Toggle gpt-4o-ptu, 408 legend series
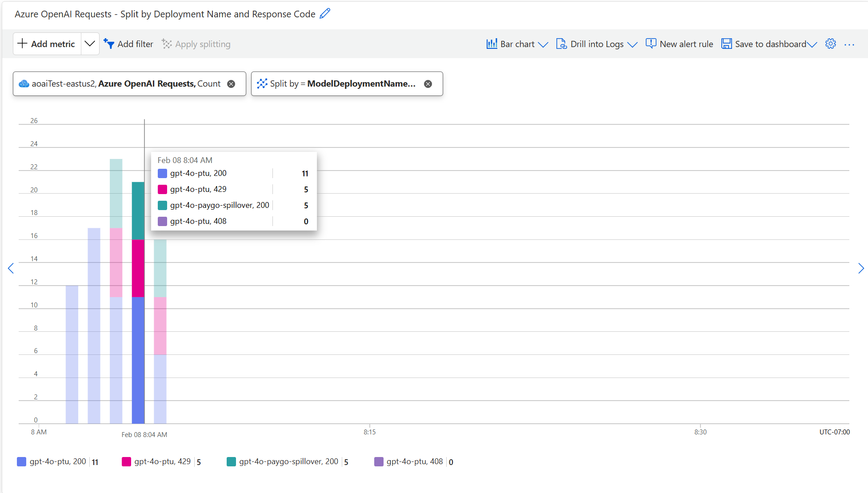Viewport: 868px width, 493px height. tap(414, 462)
